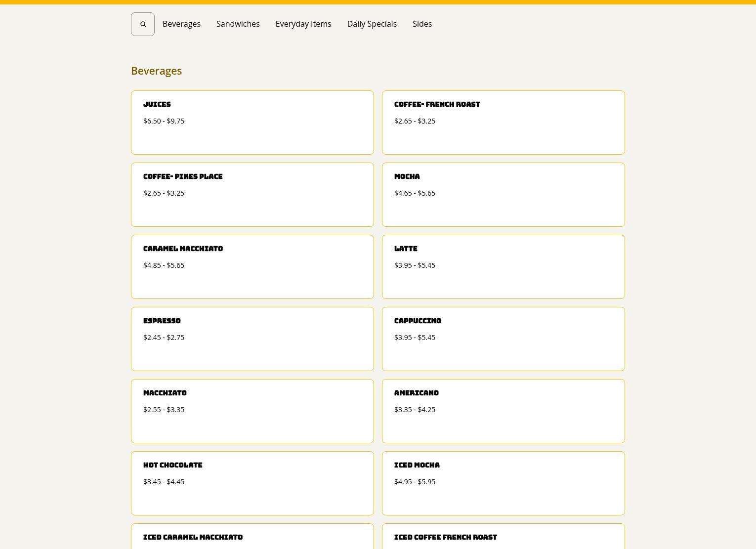This screenshot has height=549, width=756.
Task: Open the Everyday Items category
Action: point(303,24)
